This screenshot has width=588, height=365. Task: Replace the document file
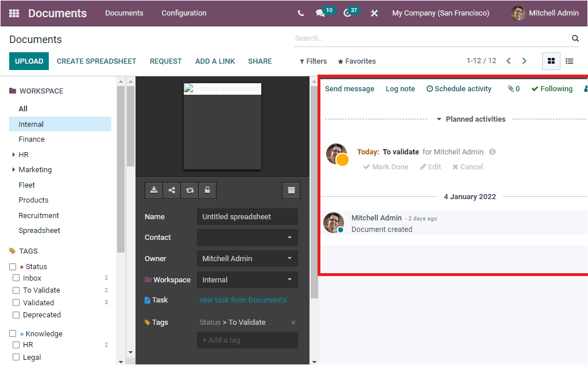[x=189, y=191]
